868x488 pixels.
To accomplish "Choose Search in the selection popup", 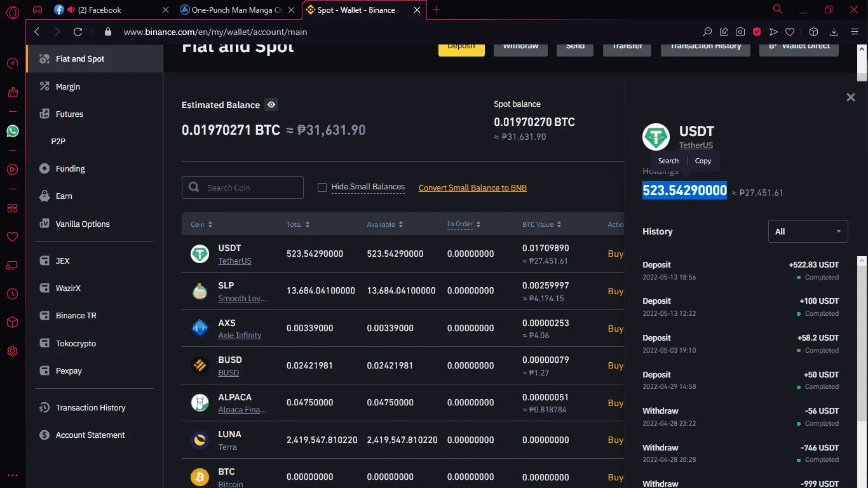I will click(668, 161).
